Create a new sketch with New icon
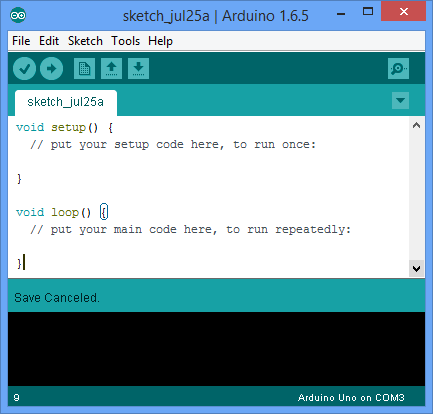 pyautogui.click(x=84, y=69)
